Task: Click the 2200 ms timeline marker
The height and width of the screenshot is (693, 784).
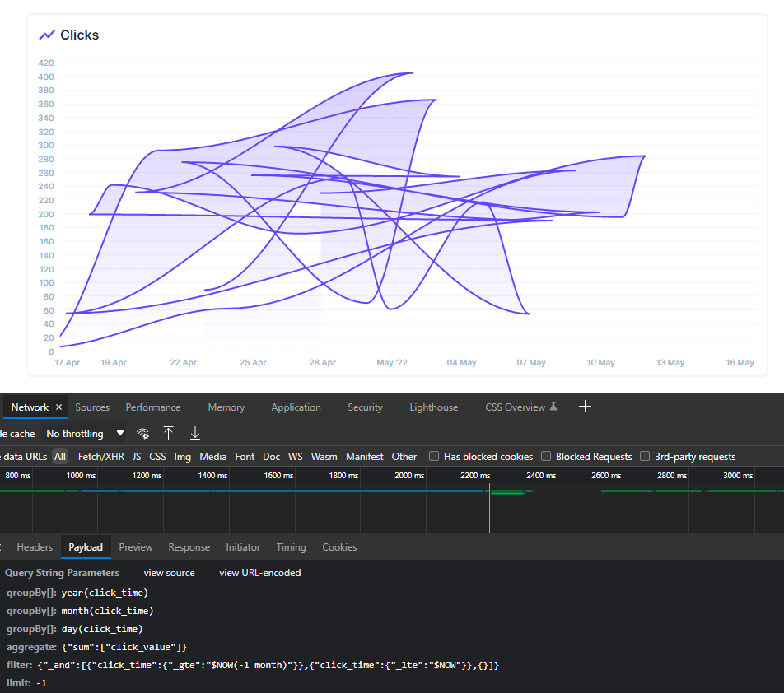Action: [475, 475]
